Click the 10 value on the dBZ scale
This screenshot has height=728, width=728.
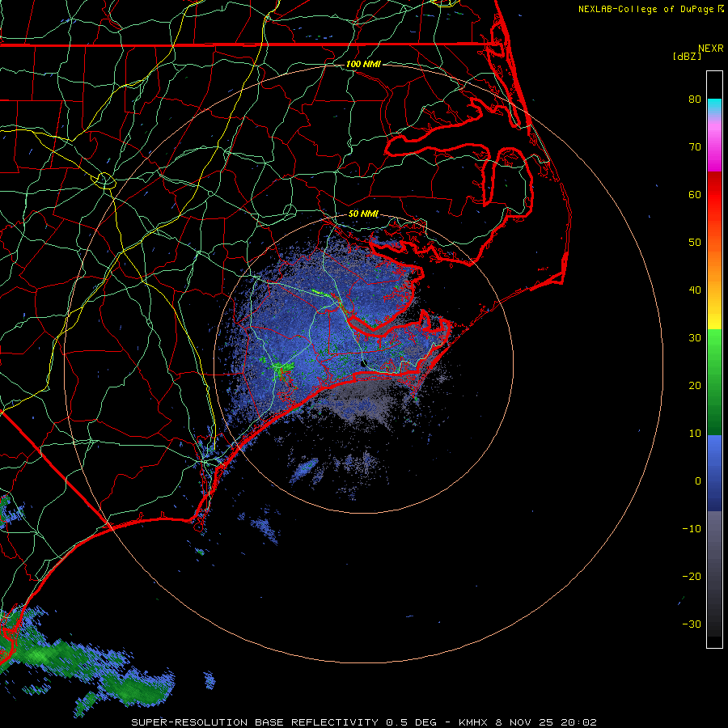tap(695, 434)
